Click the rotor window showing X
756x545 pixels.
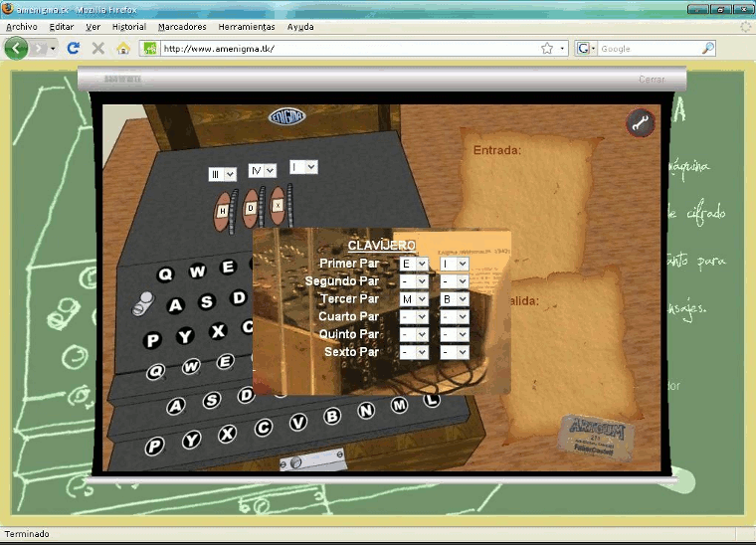(x=278, y=205)
